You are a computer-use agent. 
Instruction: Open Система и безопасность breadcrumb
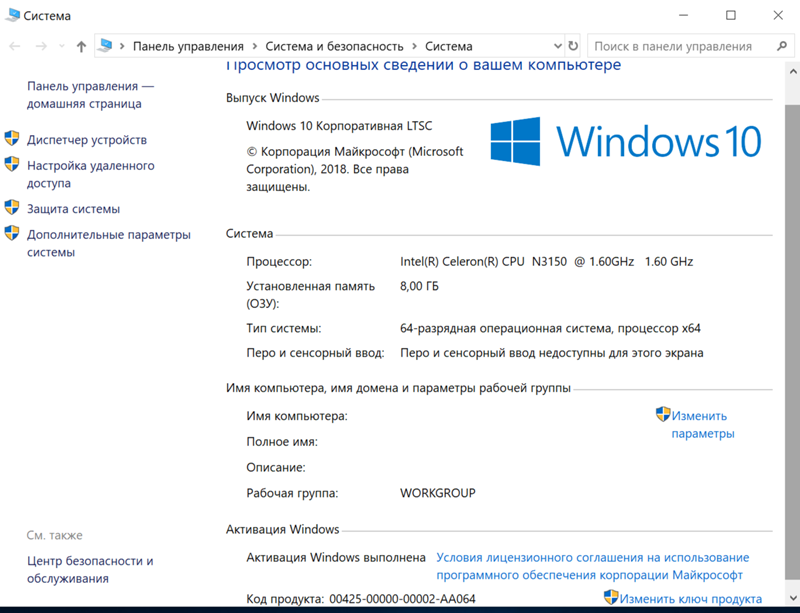[334, 46]
